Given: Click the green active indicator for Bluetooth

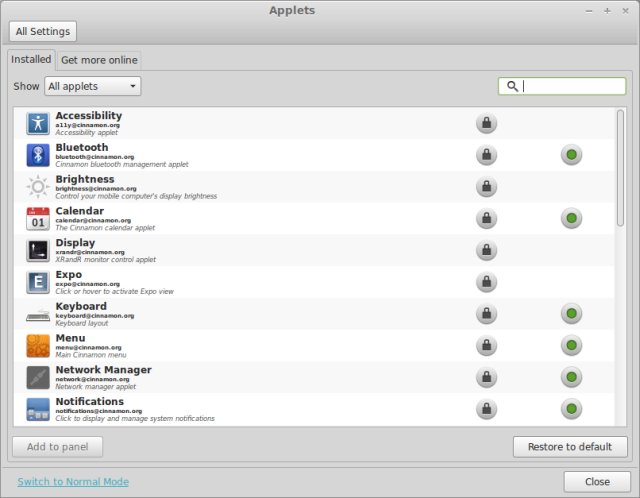Looking at the screenshot, I should tap(571, 155).
